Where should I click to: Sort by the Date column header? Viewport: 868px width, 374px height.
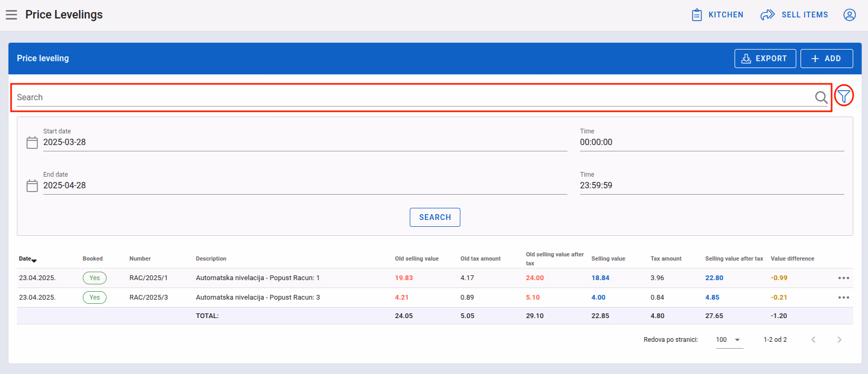click(28, 259)
